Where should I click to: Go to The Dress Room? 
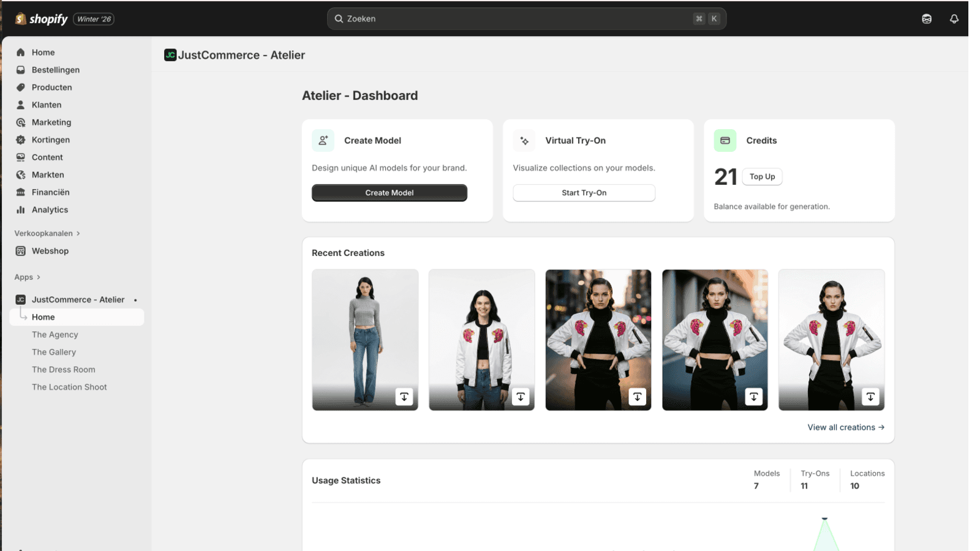[64, 370]
